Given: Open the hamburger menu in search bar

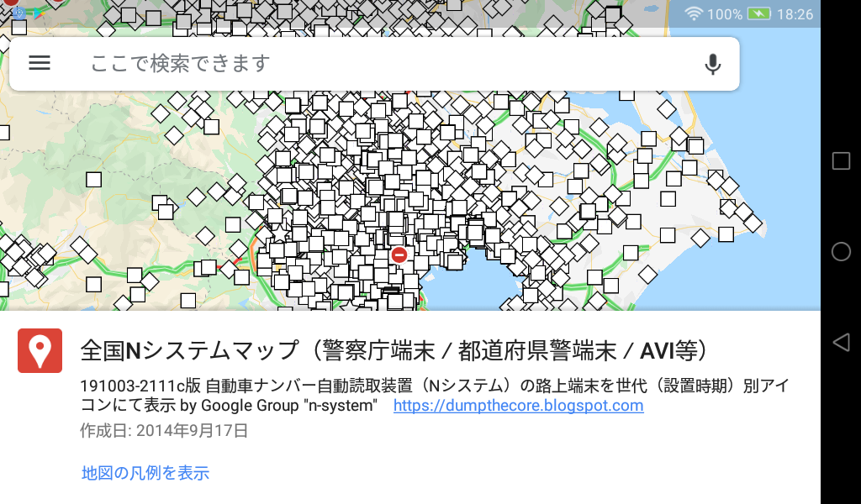Looking at the screenshot, I should [40, 63].
